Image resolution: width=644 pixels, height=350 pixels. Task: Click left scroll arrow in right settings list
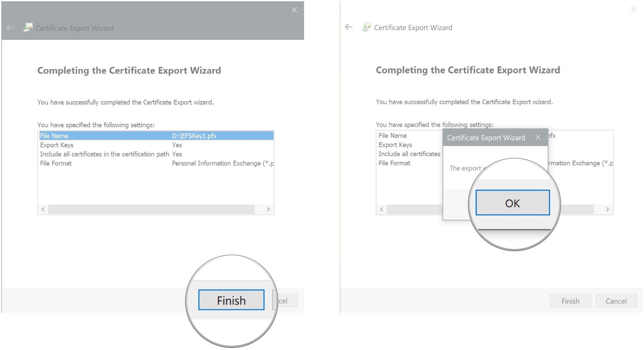pos(381,209)
